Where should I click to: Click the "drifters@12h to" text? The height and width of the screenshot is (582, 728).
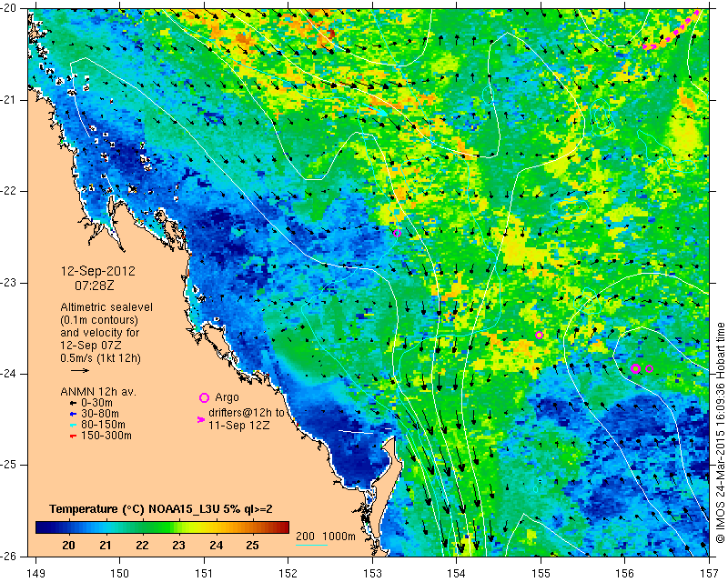pos(246,413)
